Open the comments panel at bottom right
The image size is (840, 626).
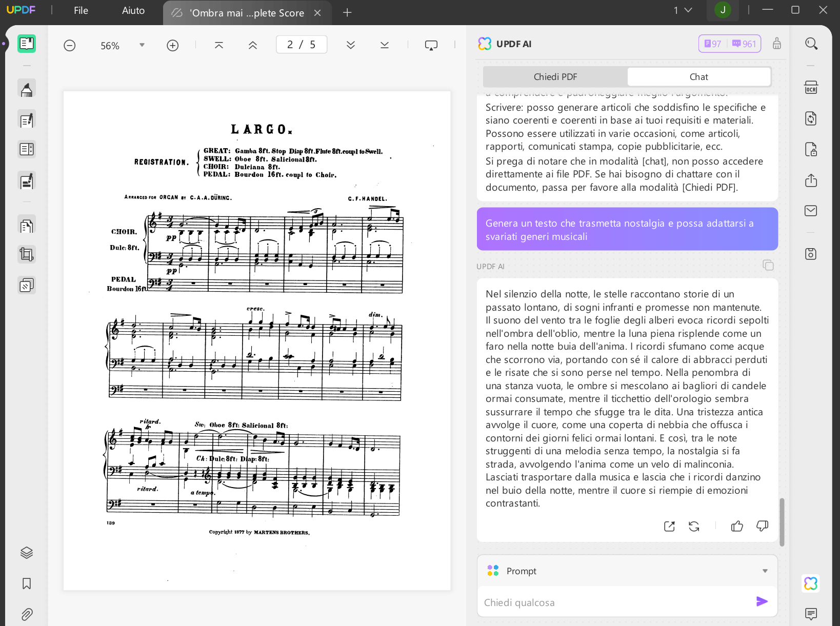pos(811,614)
